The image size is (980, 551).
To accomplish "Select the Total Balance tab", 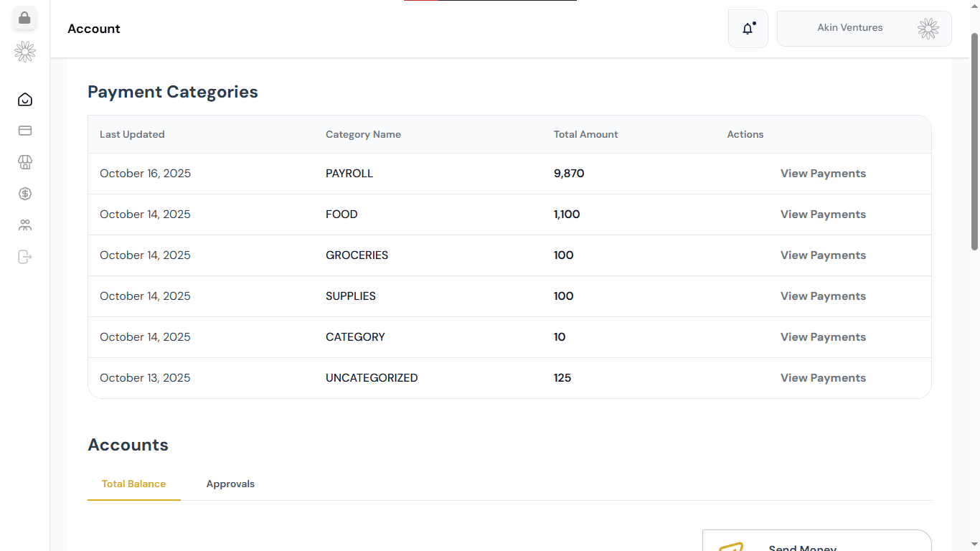I will pos(133,484).
